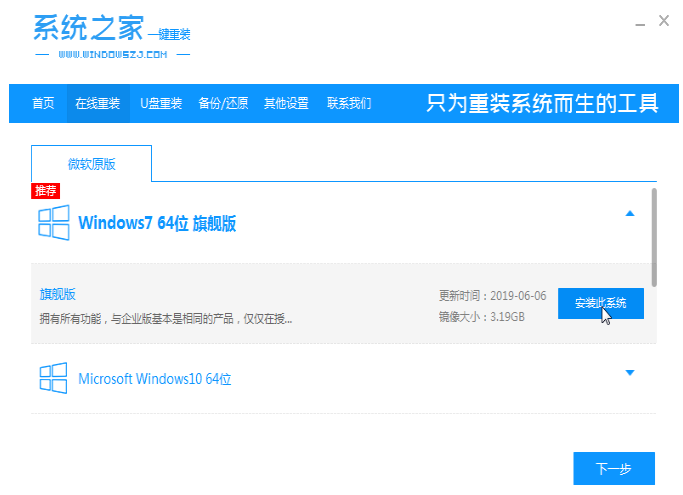Switch to the 微软原版 tab

point(91,163)
